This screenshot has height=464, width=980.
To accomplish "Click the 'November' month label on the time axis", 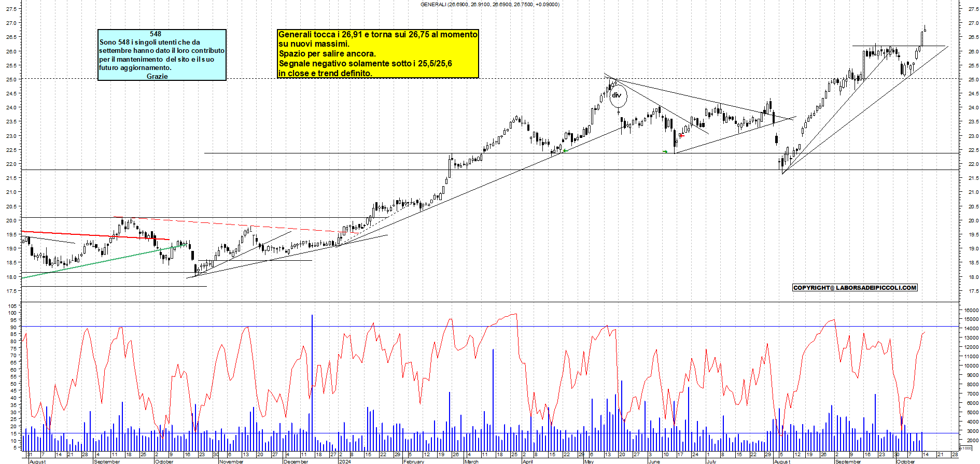I will (x=231, y=461).
